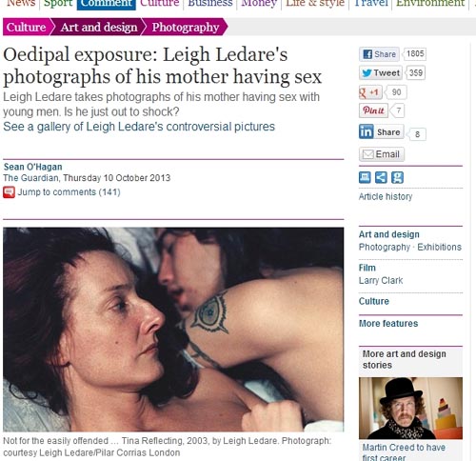Open the Martin Creed story thumbnail
This screenshot has width=476, height=461.
(x=410, y=408)
